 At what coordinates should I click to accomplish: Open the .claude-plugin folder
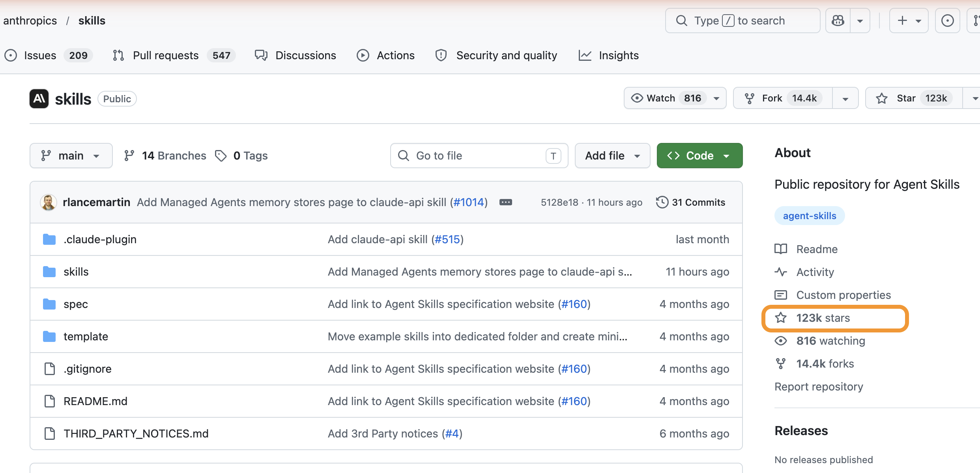100,239
